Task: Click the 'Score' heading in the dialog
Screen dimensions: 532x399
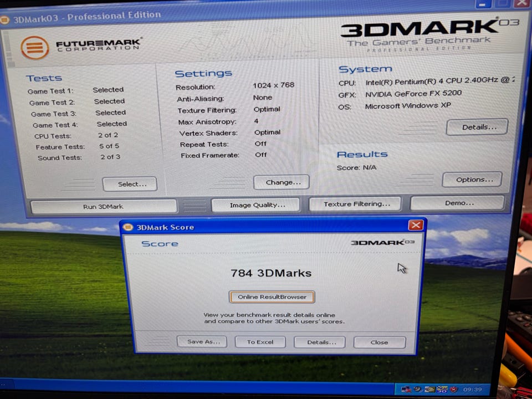Action: (160, 244)
